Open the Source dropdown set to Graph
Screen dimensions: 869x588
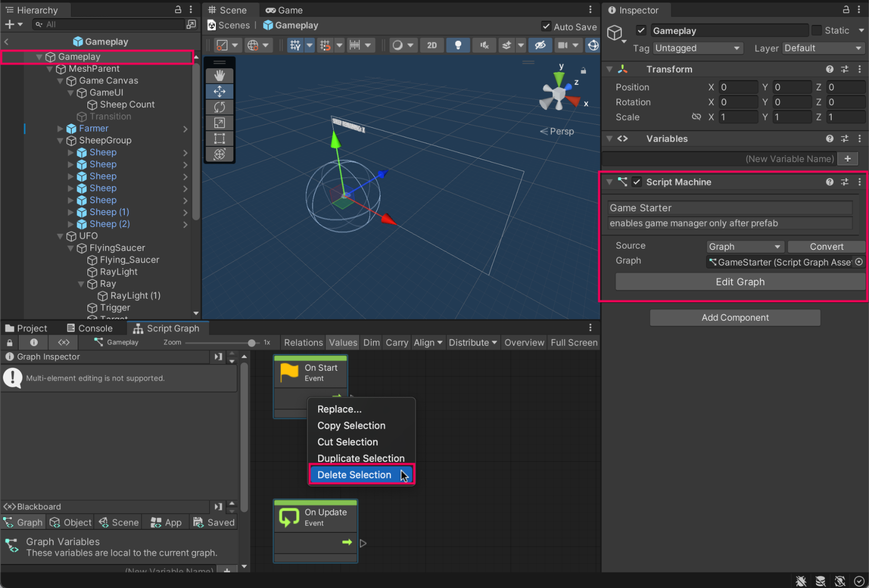744,246
